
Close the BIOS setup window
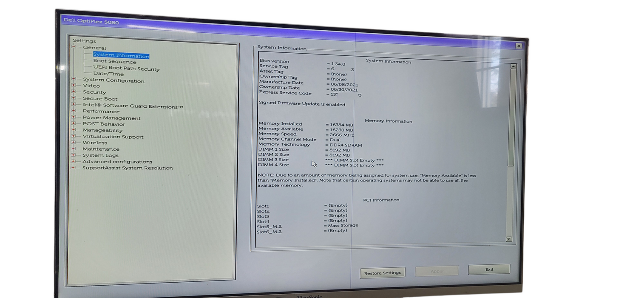(x=519, y=46)
